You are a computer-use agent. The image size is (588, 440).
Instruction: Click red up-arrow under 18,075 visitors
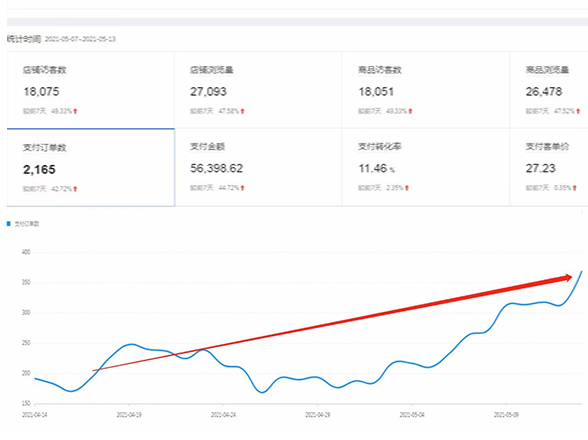tap(75, 111)
